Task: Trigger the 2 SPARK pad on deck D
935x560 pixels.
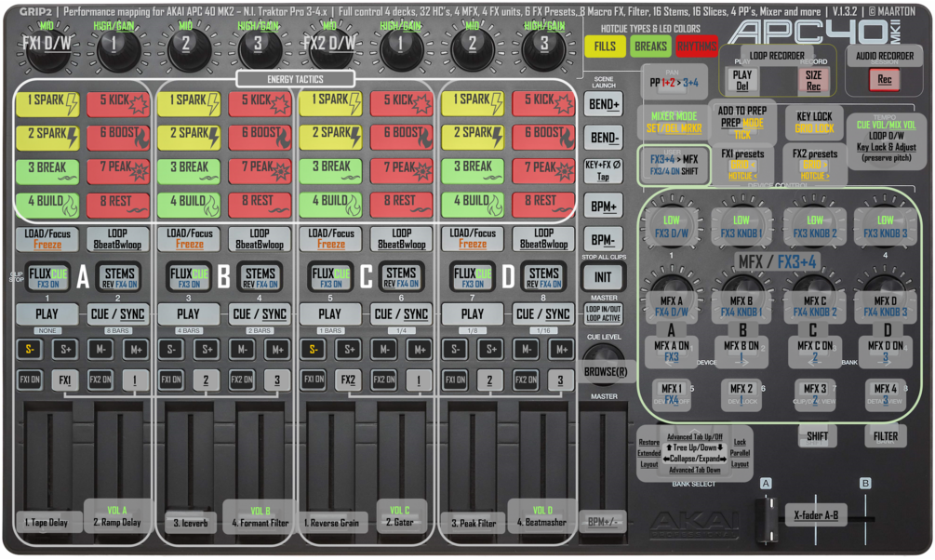Action: point(473,137)
